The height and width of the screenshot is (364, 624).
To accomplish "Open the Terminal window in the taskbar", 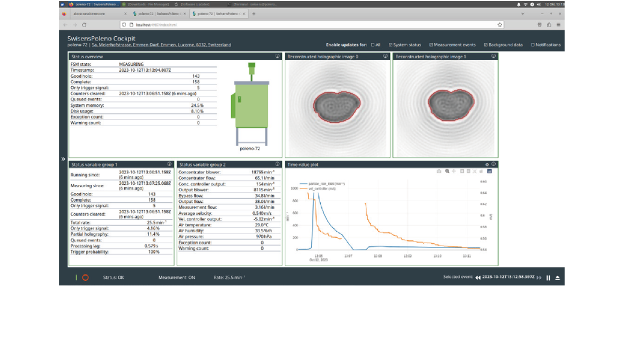I will (x=252, y=4).
